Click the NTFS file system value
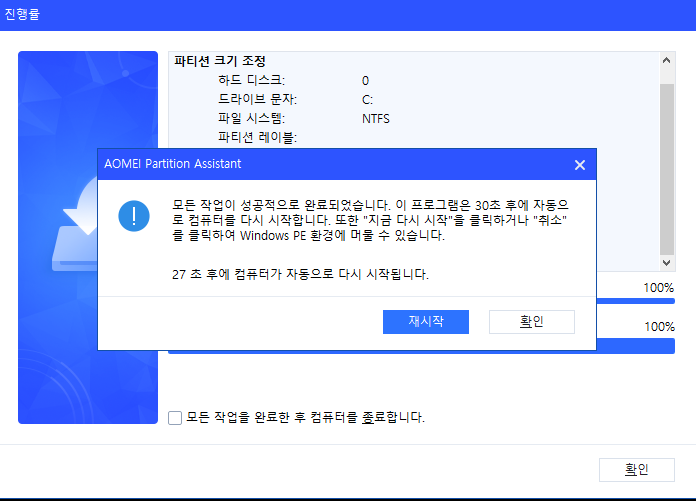696x501 pixels. (376, 119)
